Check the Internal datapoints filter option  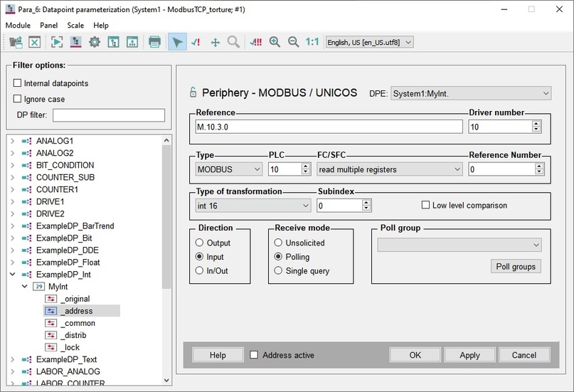[17, 83]
